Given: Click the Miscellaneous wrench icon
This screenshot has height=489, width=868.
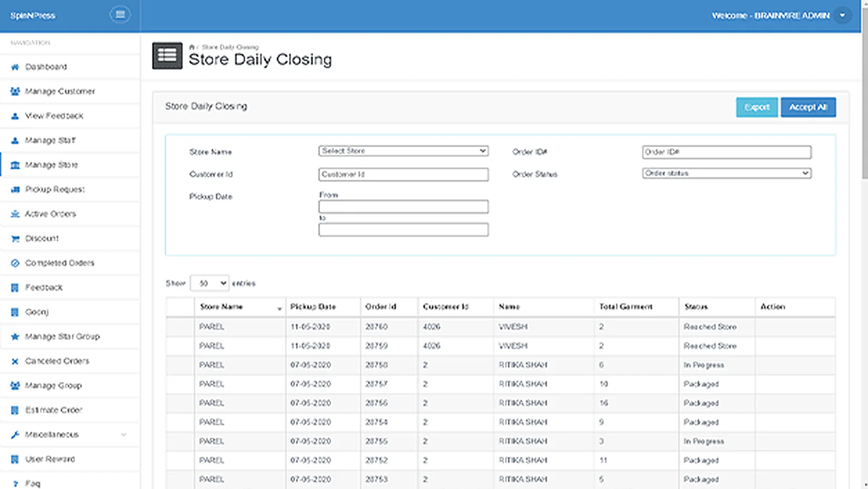Looking at the screenshot, I should click(15, 435).
